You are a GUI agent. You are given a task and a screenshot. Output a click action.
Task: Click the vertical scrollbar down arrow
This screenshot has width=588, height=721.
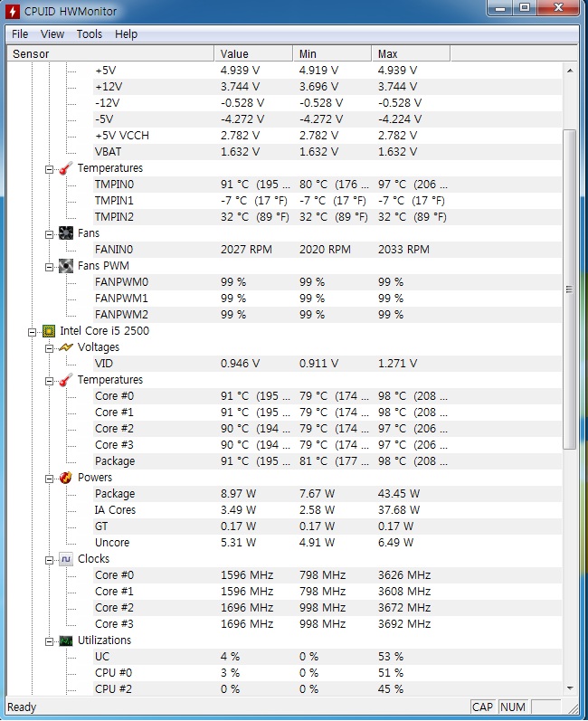click(570, 688)
